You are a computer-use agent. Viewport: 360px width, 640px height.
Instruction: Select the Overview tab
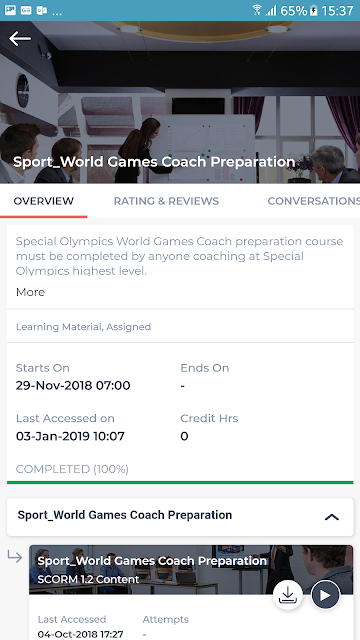44,201
